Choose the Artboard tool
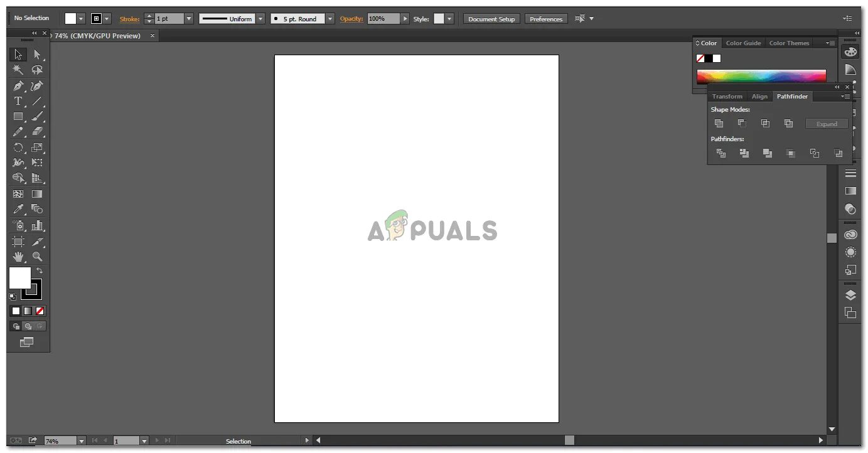The image size is (868, 453). [x=18, y=242]
